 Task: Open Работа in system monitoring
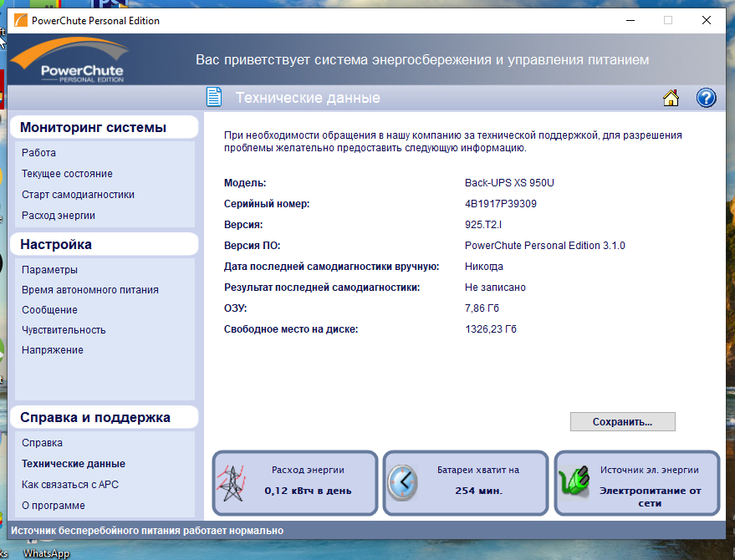[39, 153]
